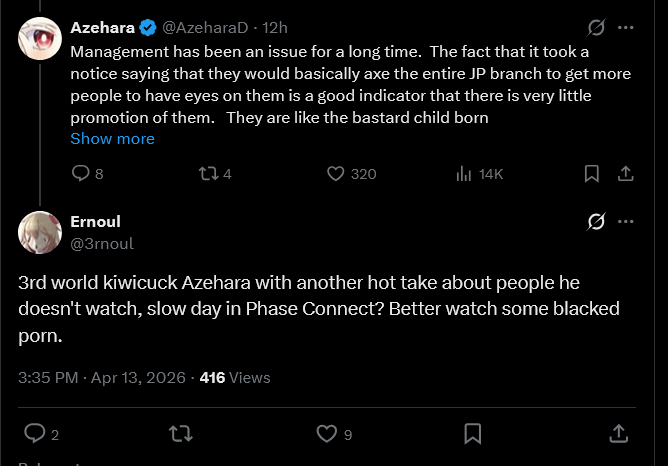Expand post with Show more
Image resolution: width=668 pixels, height=466 pixels.
click(112, 139)
